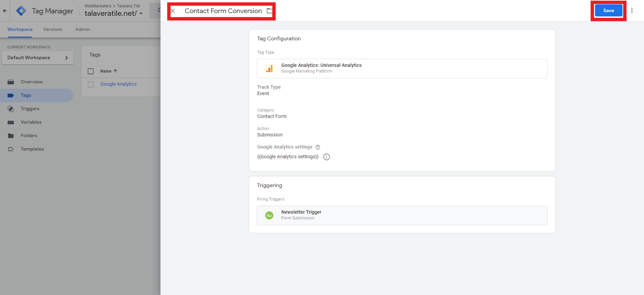Click the Google Analytics settings help icon
The image size is (644, 295).
point(318,147)
